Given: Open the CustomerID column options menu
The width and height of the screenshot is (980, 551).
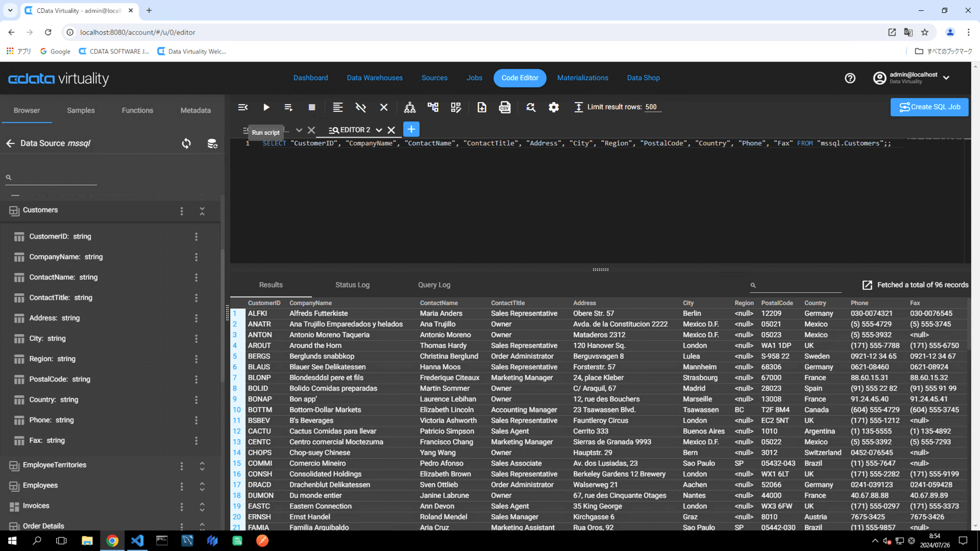Looking at the screenshot, I should tap(196, 237).
